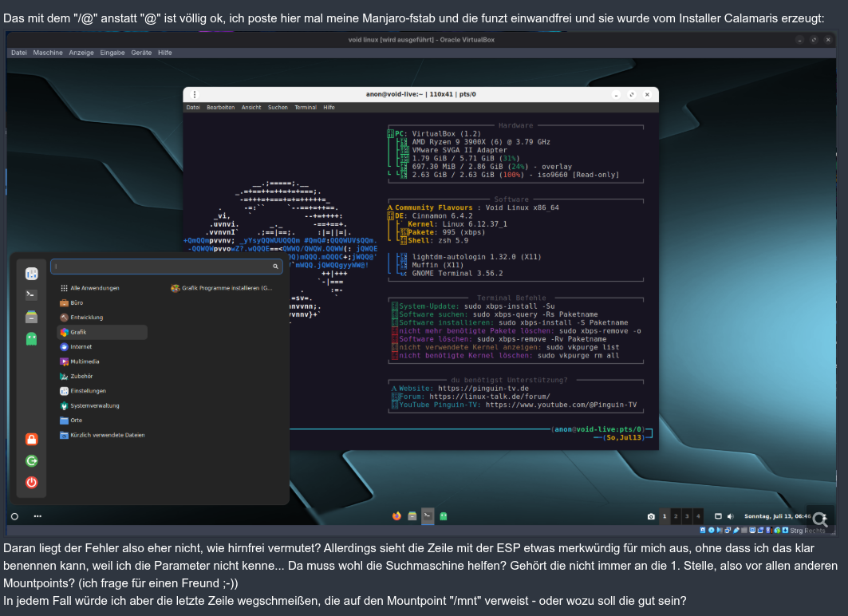This screenshot has width=848, height=616.
Task: Click the camera screenshot icon in panel
Action: click(x=651, y=516)
